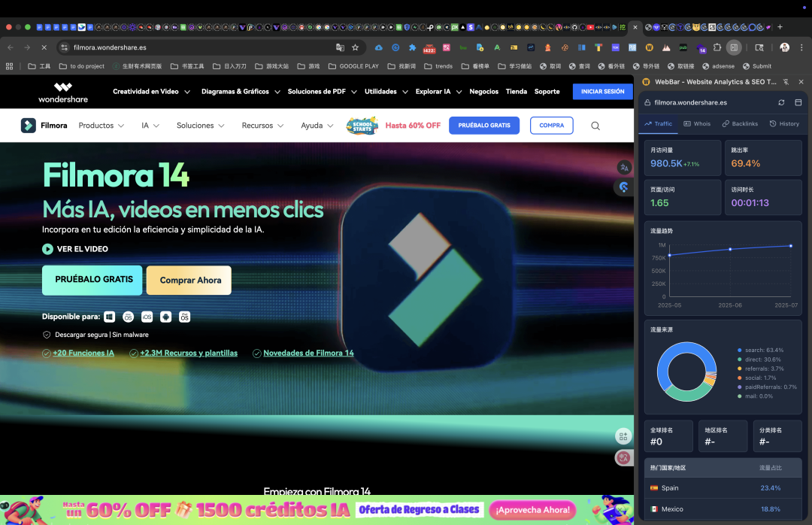
Task: Click the view site information icon
Action: click(64, 47)
